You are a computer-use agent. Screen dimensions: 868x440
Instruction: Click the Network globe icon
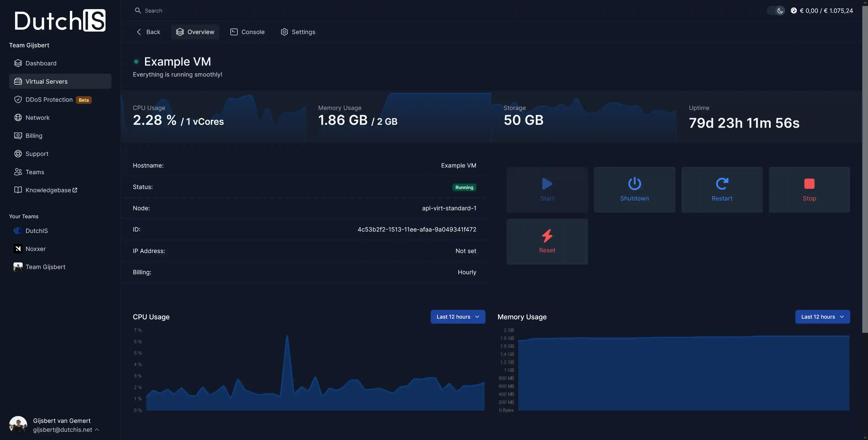[x=18, y=117]
